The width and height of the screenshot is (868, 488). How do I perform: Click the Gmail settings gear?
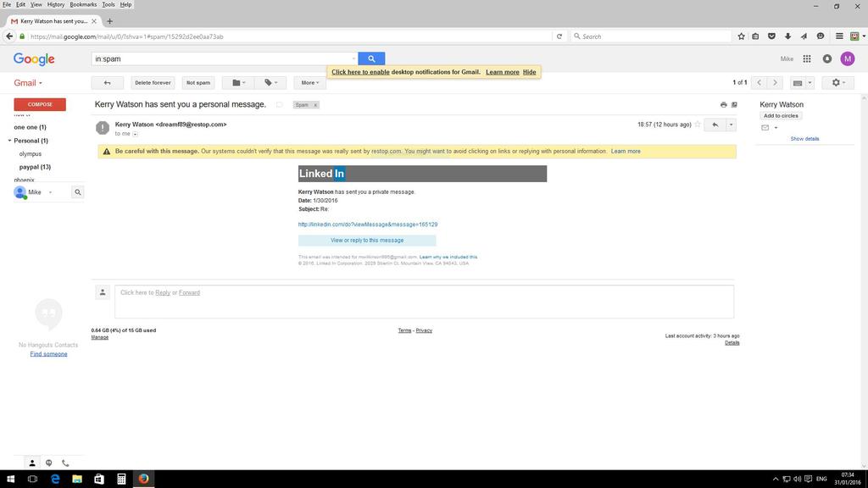pos(838,82)
